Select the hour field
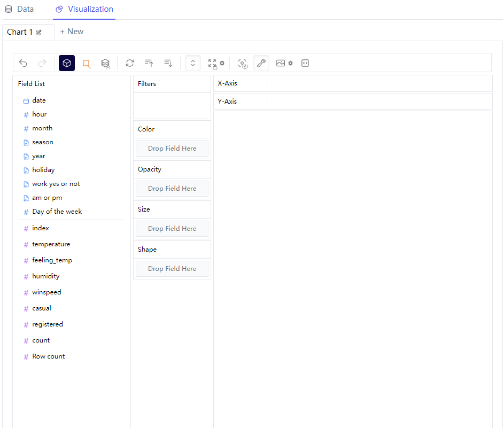 (40, 114)
